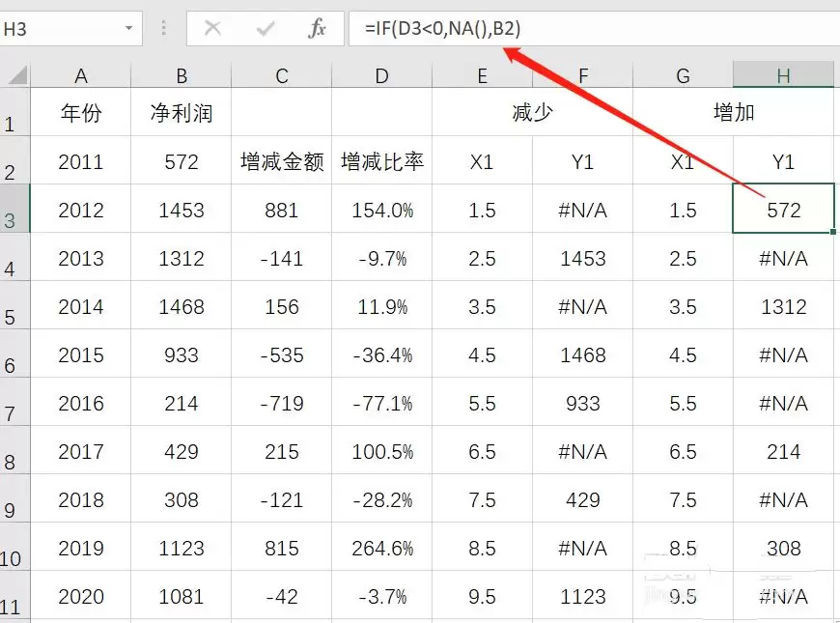Screen dimensions: 840x623
Task: Select row 11 header
Action: tap(15, 594)
